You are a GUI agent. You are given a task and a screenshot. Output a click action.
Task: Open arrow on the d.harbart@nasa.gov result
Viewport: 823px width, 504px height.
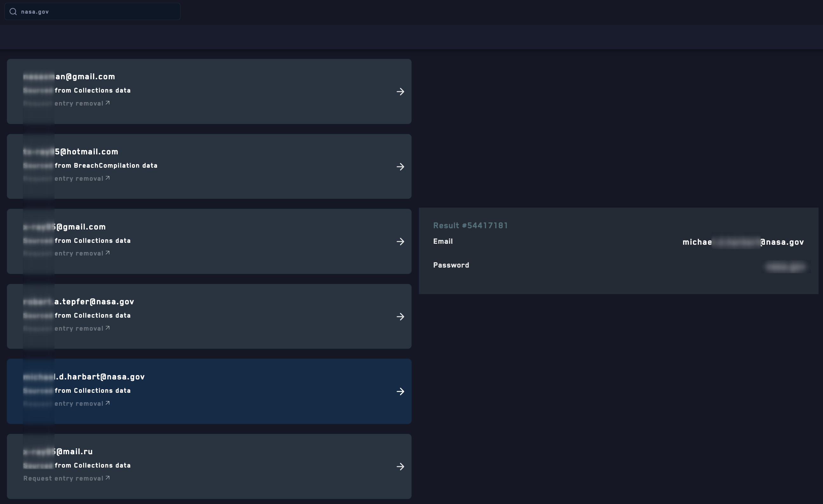400,391
